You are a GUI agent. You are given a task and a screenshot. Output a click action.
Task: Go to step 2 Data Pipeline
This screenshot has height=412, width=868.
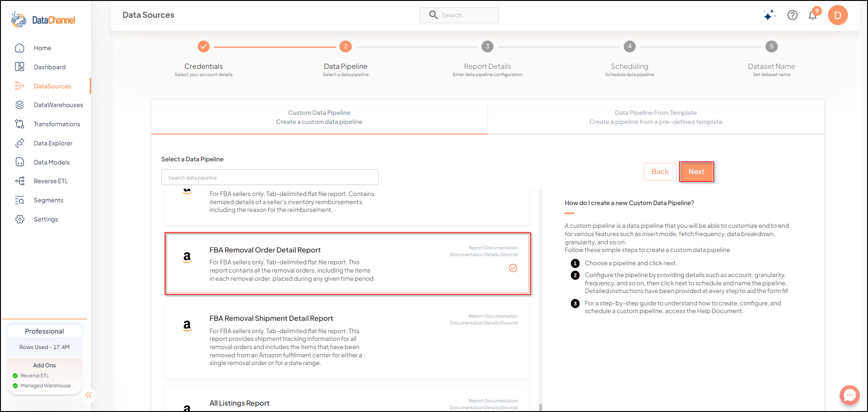click(x=345, y=46)
